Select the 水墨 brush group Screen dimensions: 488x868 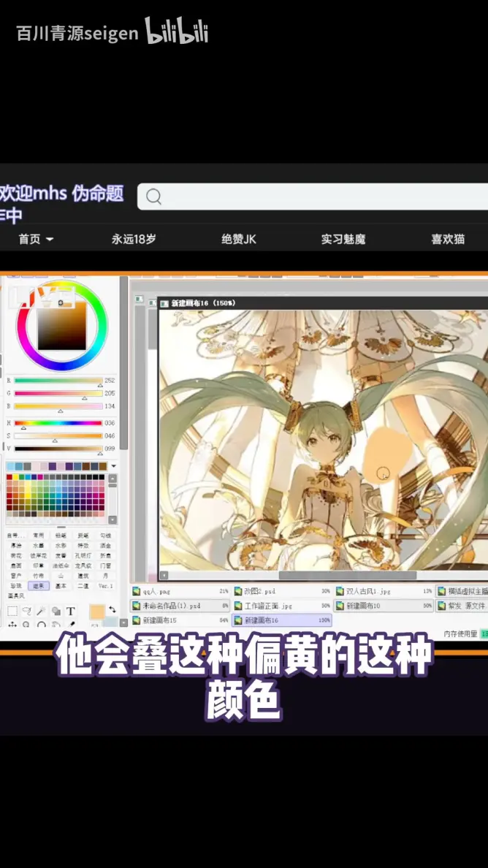[x=38, y=545]
